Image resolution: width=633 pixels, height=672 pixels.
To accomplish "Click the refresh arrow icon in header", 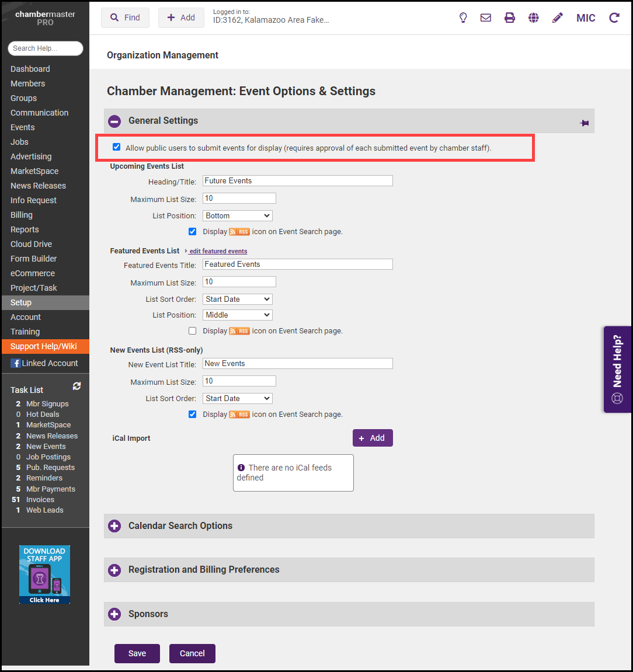I will pos(614,18).
